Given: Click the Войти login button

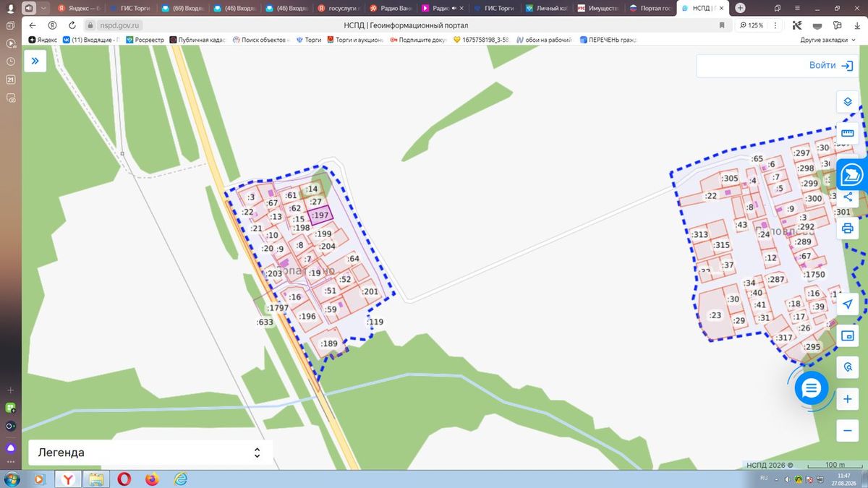Looking at the screenshot, I should tap(830, 65).
